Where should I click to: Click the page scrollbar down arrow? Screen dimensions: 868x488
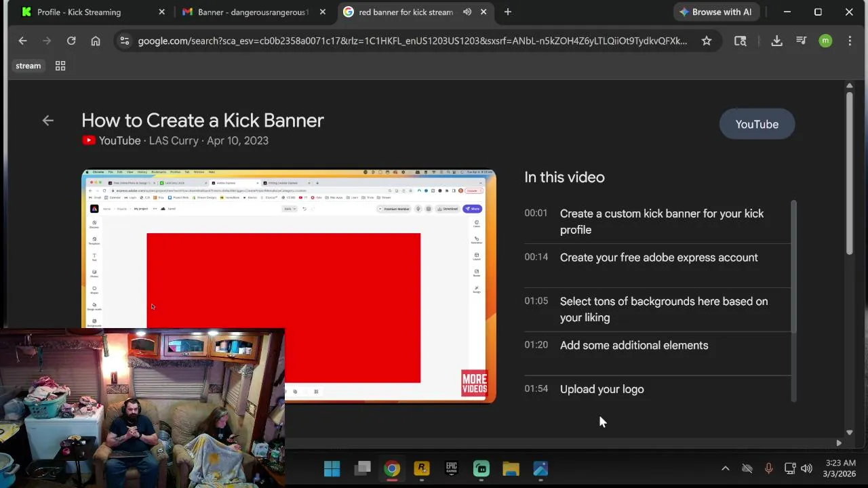849,432
